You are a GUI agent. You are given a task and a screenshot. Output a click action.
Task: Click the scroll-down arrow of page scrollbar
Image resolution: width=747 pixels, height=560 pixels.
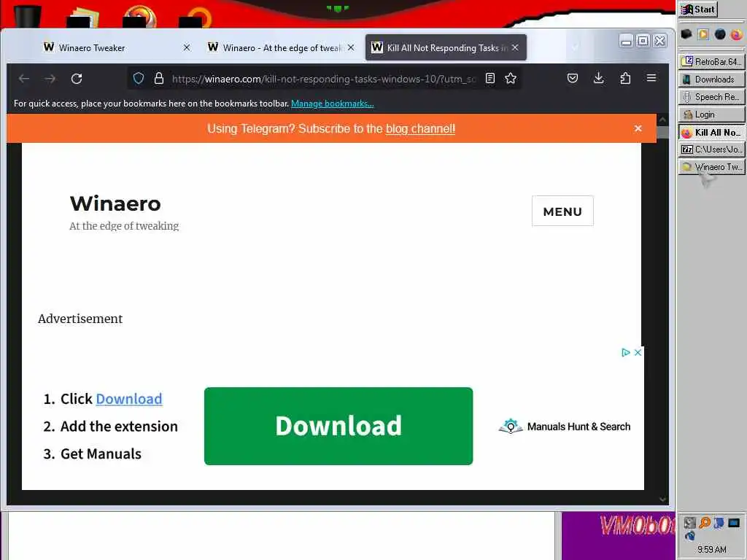[662, 499]
